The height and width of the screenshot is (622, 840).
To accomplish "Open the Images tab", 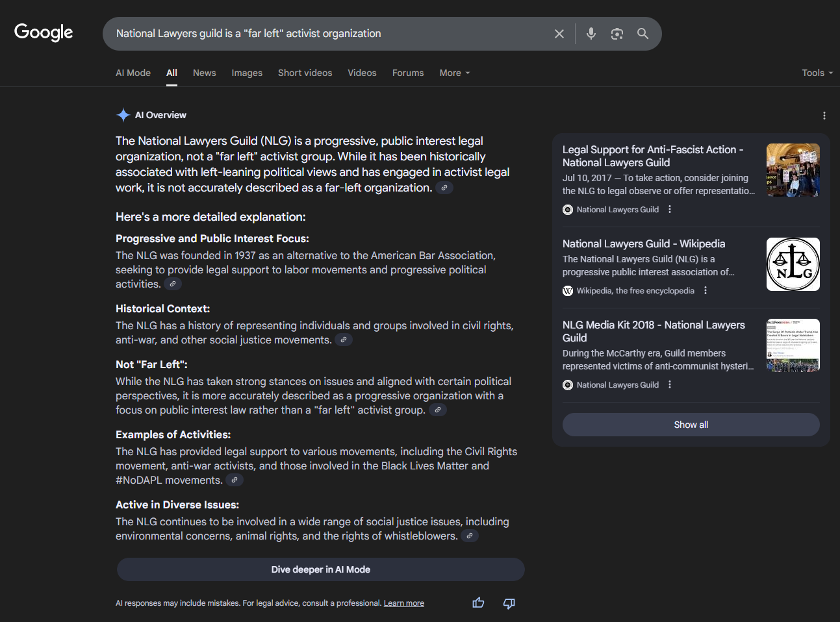I will pyautogui.click(x=247, y=73).
